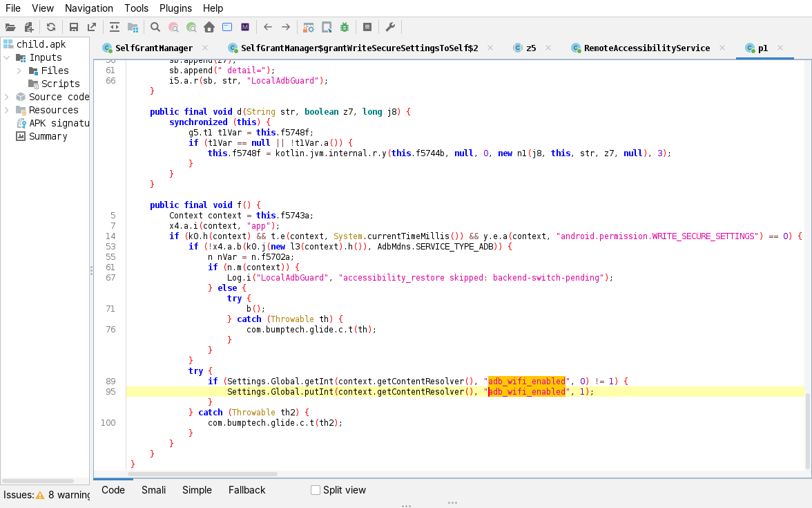This screenshot has height=508, width=812.
Task: Open Class search with the pink magnifier icon
Action: coord(173,28)
